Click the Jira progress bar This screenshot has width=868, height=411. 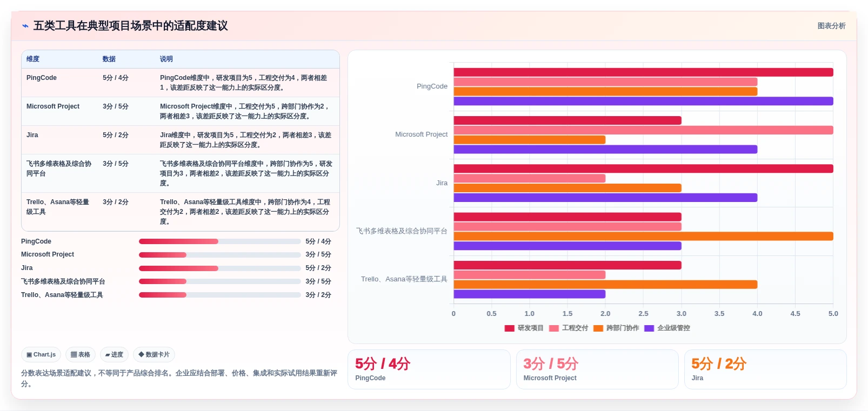coord(220,268)
